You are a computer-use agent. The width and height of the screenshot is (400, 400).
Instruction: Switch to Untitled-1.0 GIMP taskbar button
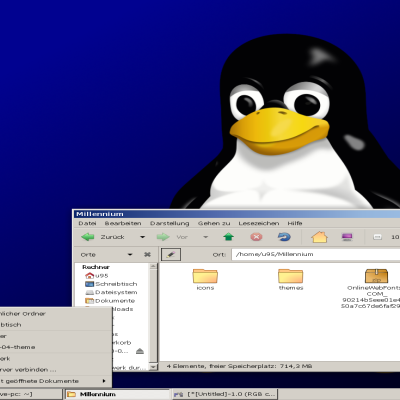pos(225,394)
